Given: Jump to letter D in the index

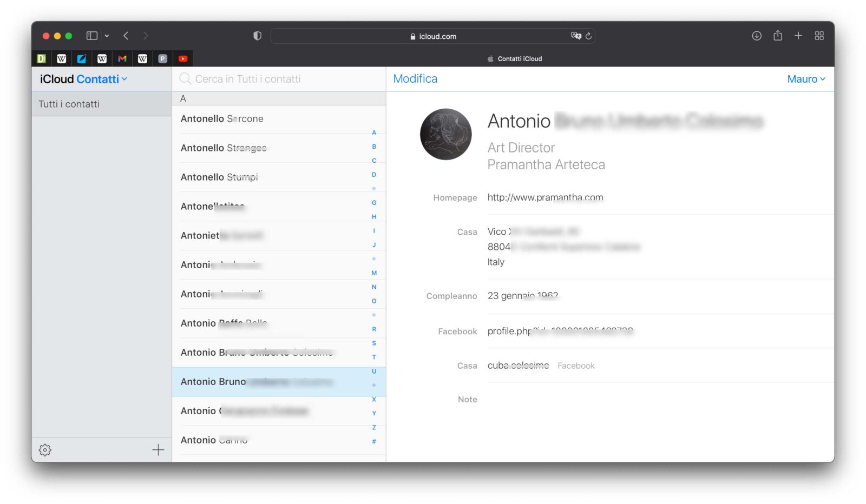Looking at the screenshot, I should [374, 175].
